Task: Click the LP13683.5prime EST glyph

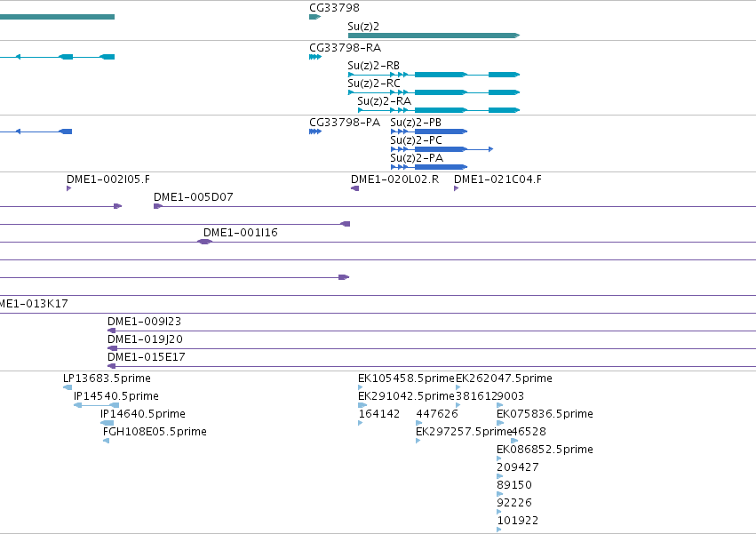Action: point(68,387)
